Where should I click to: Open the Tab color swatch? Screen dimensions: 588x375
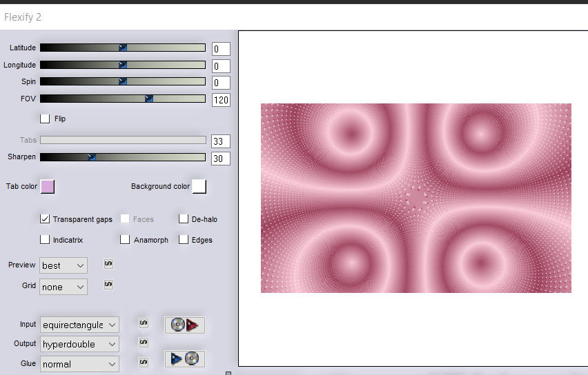point(48,187)
